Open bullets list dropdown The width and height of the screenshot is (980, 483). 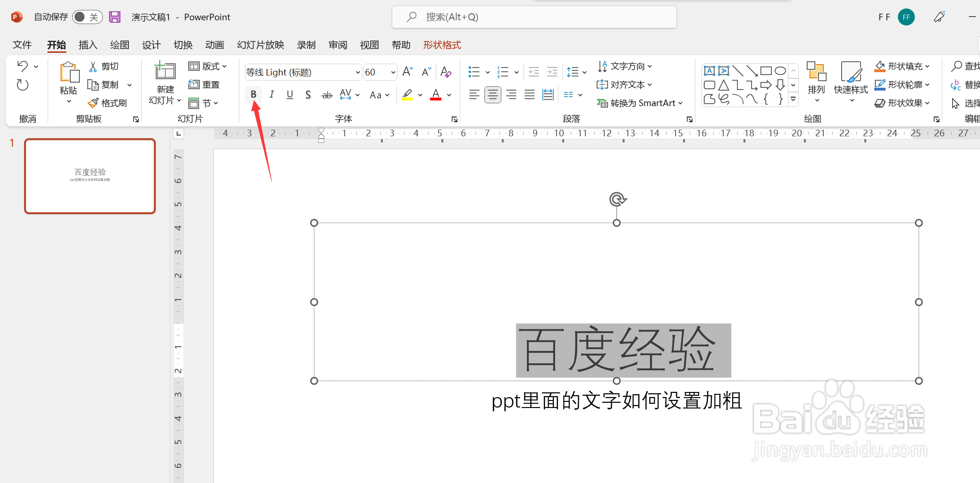pyautogui.click(x=488, y=72)
